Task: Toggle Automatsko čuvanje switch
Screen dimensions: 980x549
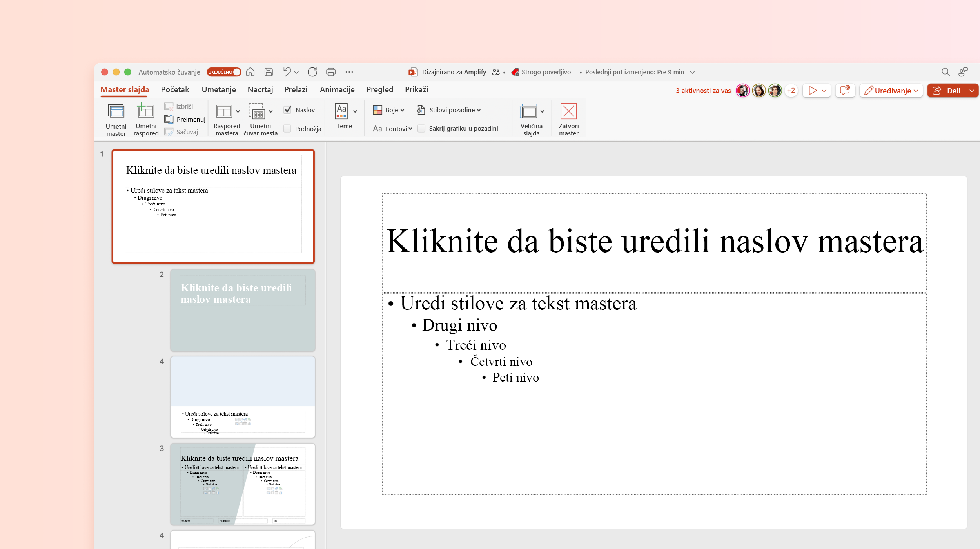Action: (224, 72)
